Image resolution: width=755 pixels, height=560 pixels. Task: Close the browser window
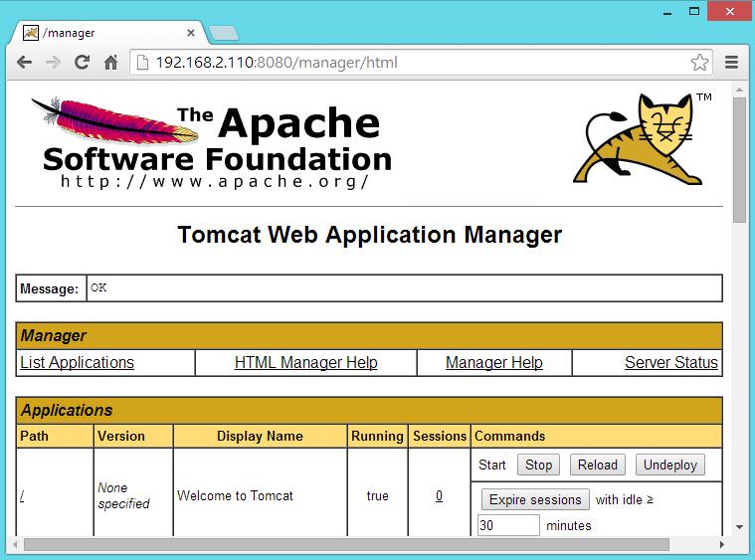730,11
